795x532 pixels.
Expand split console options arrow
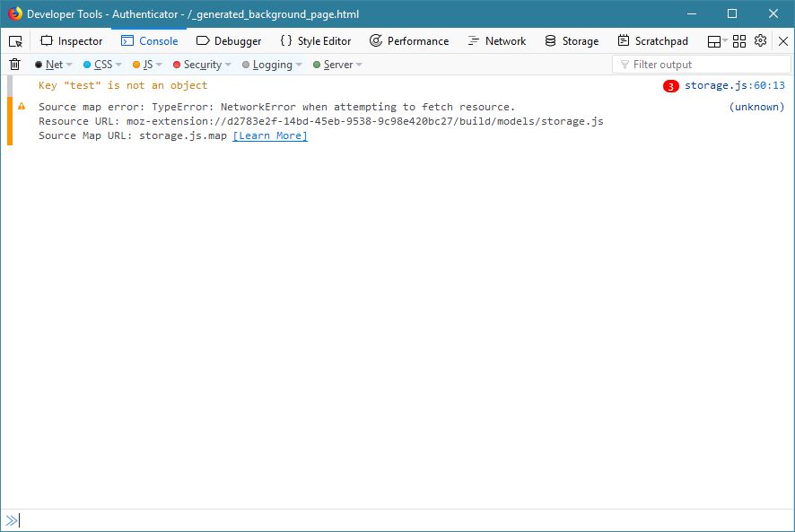click(725, 40)
